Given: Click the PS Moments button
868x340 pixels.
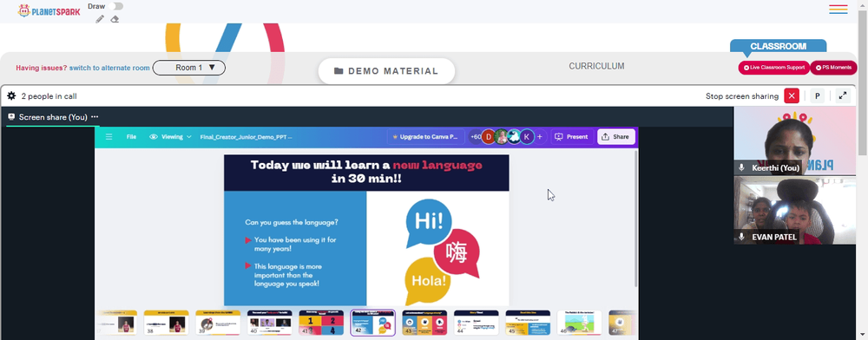Looking at the screenshot, I should pos(833,68).
